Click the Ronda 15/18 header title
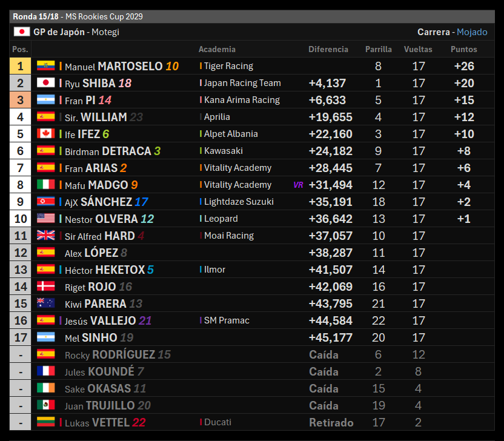This screenshot has height=441, width=504. click(36, 16)
